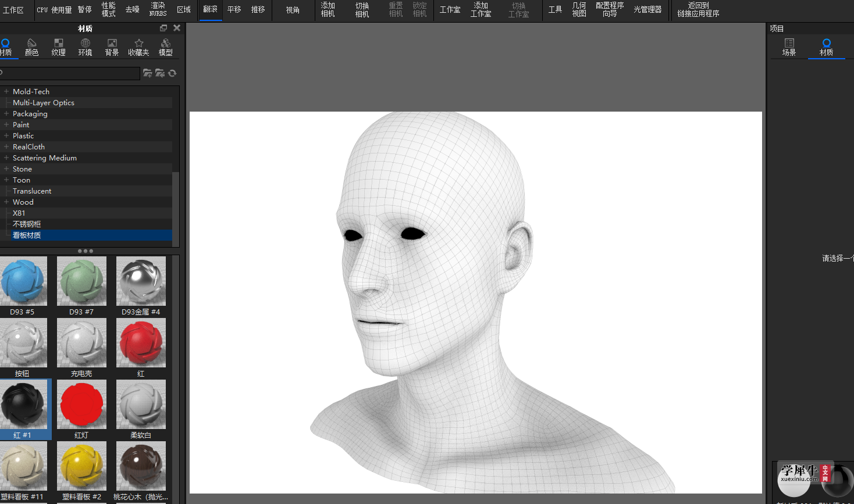Open the 背景 (Backplate) library tab
This screenshot has width=854, height=504.
click(112, 47)
